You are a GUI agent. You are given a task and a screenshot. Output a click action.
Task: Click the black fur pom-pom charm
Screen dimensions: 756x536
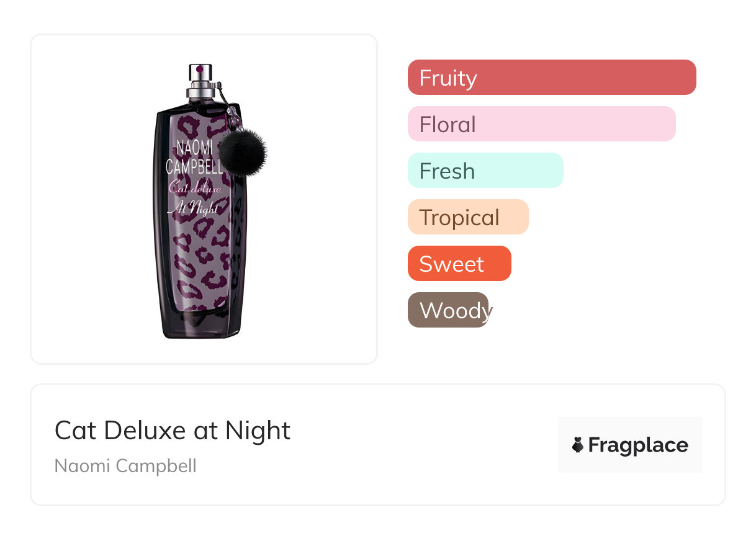[243, 151]
